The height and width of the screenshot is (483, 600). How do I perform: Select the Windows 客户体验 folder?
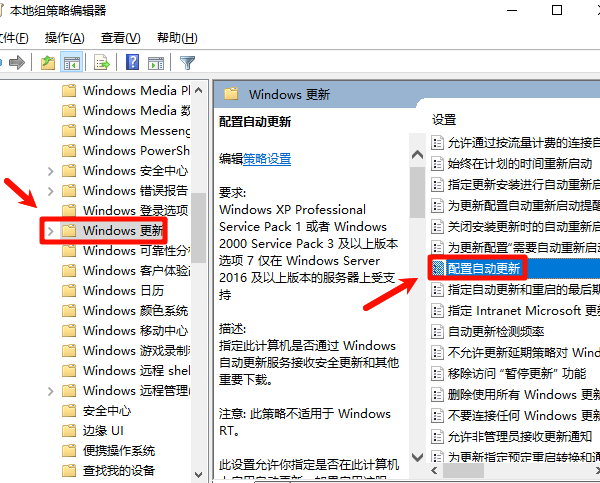[126, 271]
